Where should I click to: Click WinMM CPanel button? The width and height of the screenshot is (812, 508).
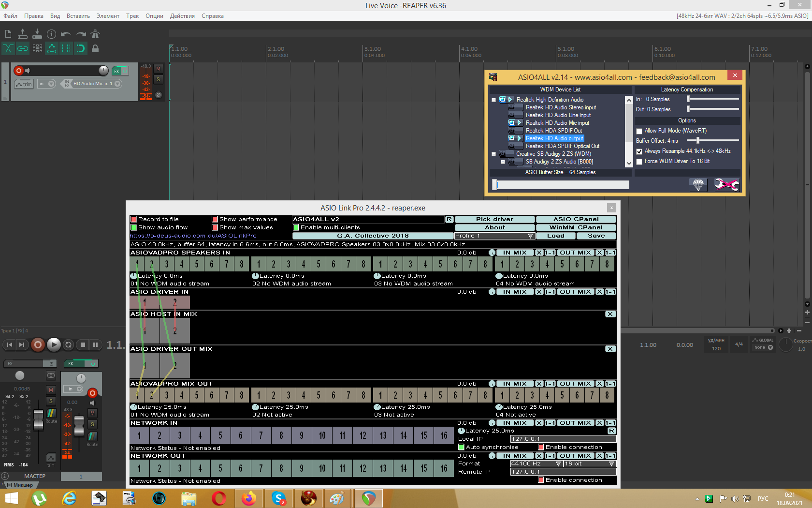576,227
